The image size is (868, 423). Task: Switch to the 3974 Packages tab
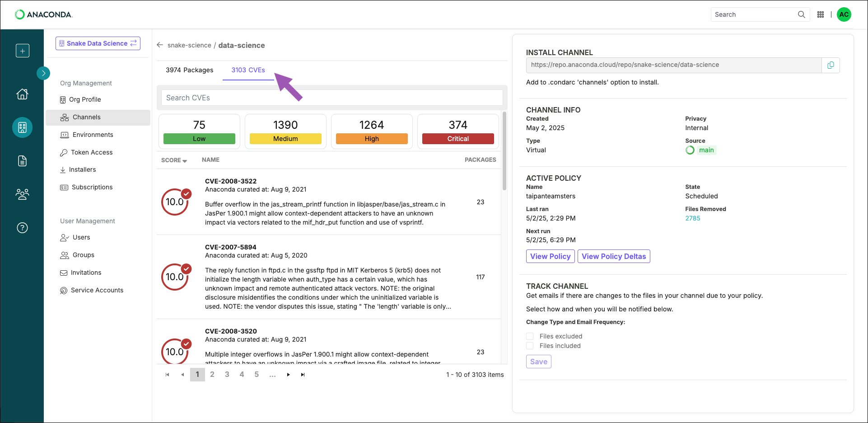(190, 70)
